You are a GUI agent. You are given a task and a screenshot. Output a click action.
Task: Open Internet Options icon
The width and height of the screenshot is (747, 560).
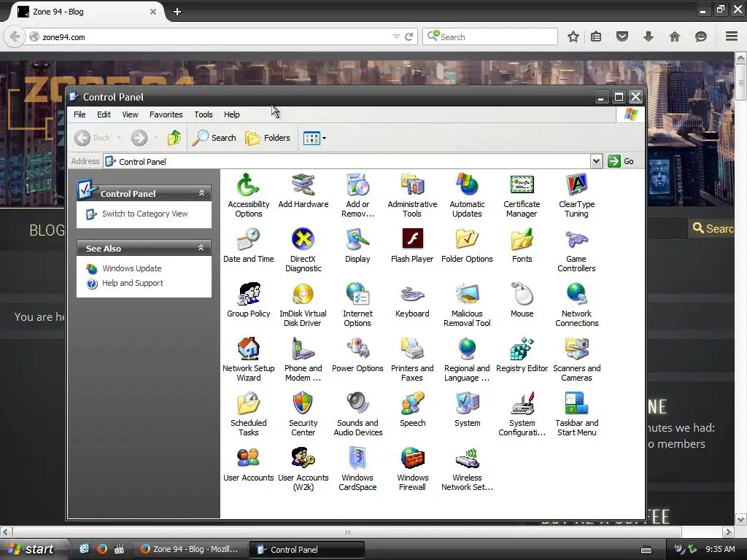tap(357, 305)
